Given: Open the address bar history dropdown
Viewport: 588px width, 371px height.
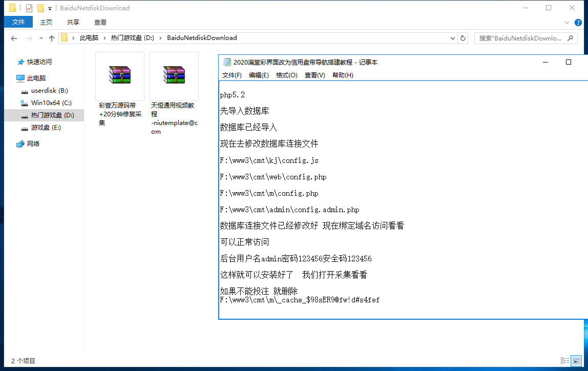Looking at the screenshot, I should tap(452, 38).
